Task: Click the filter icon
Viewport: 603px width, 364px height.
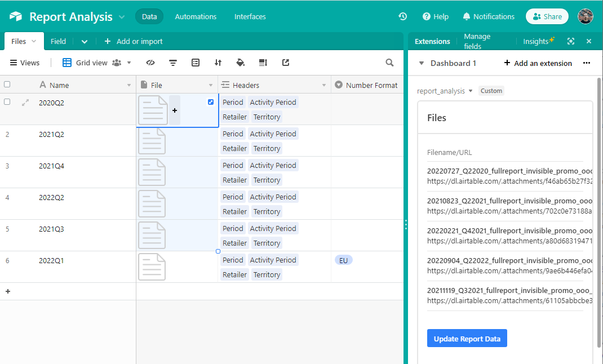Action: (x=173, y=63)
